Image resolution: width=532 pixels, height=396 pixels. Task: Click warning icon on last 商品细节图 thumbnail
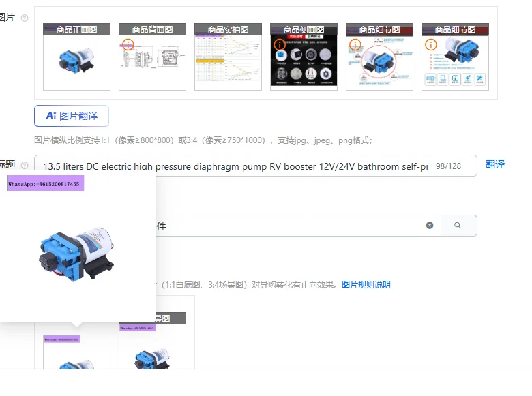431,44
